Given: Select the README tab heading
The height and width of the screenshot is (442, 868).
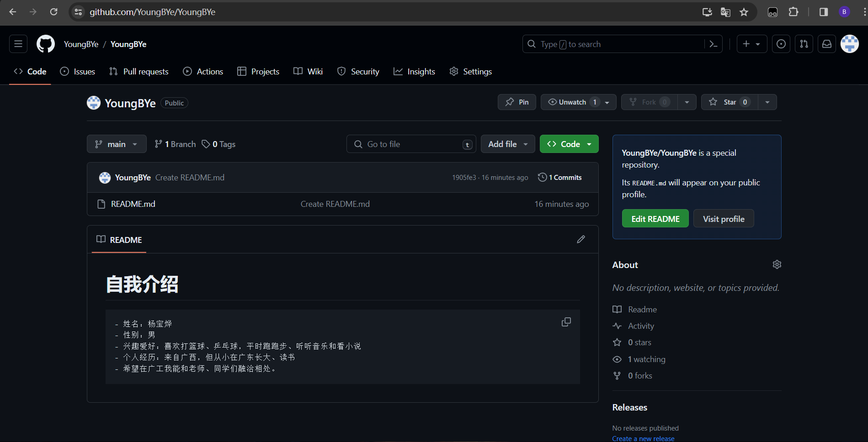Looking at the screenshot, I should tap(119, 240).
